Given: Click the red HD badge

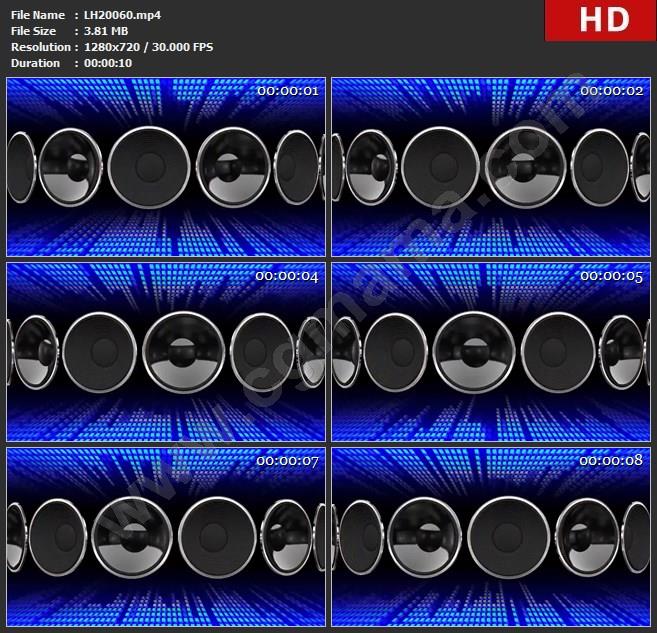Looking at the screenshot, I should [599, 20].
